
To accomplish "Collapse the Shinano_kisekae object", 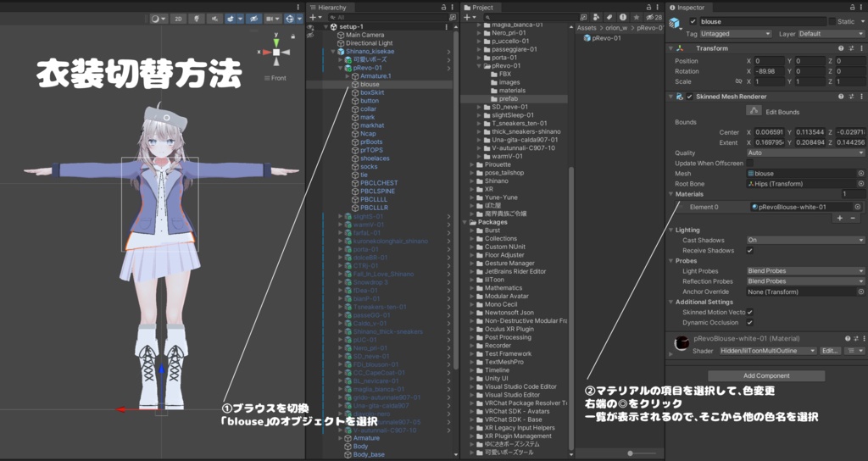I will 332,52.
